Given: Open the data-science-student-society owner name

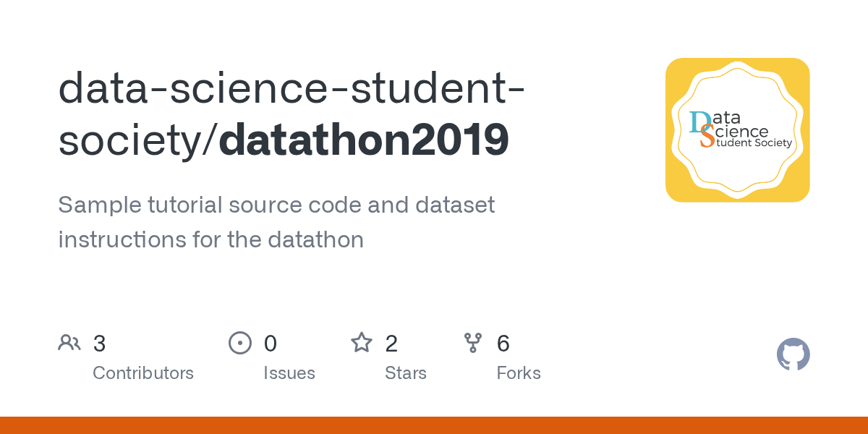Looking at the screenshot, I should coord(292,114).
